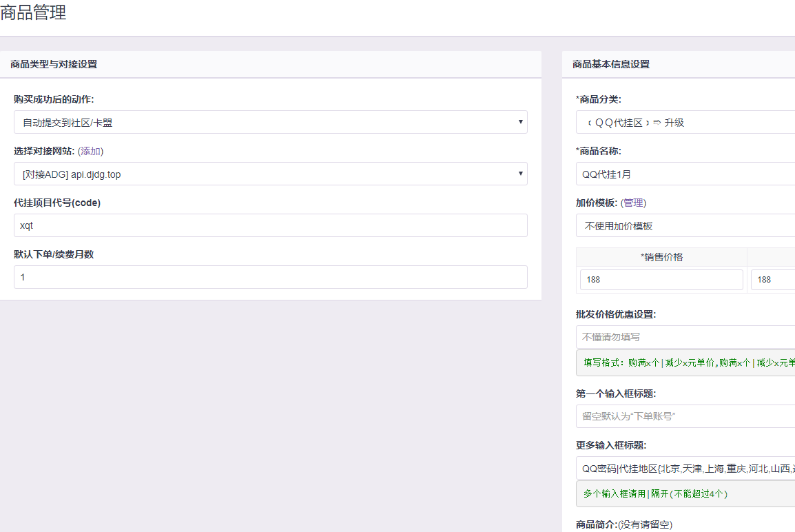Click the 商品类型与对接设置 panel header
795x532 pixels.
(x=54, y=64)
